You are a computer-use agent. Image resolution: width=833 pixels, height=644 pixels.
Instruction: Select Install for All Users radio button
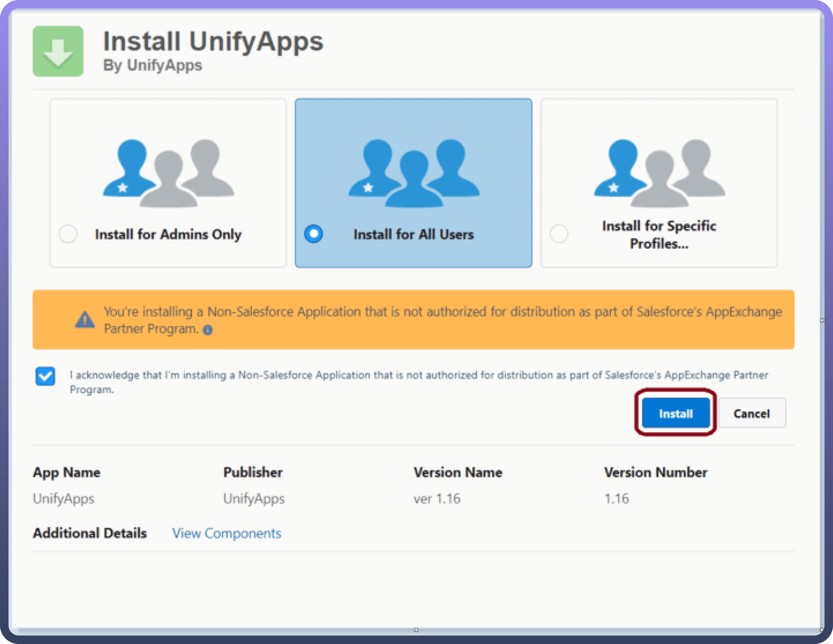pos(313,234)
